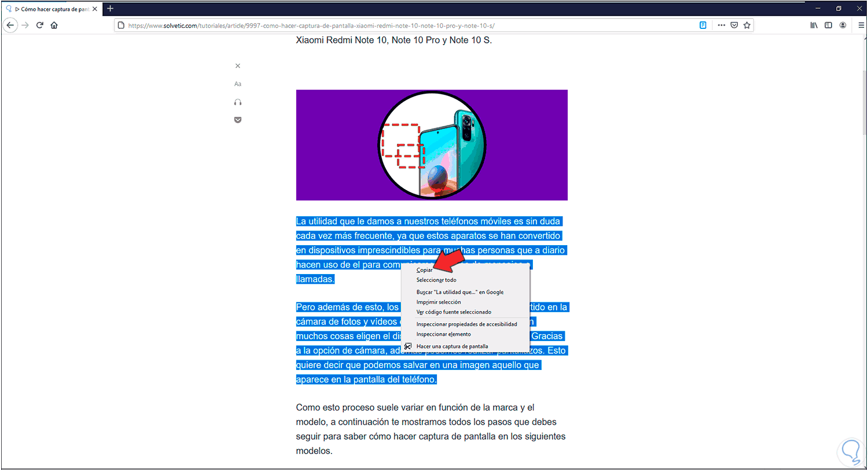The width and height of the screenshot is (868, 470).
Task: Click the paragraph starting 'Como esto proceso suele variar'
Action: 431,429
